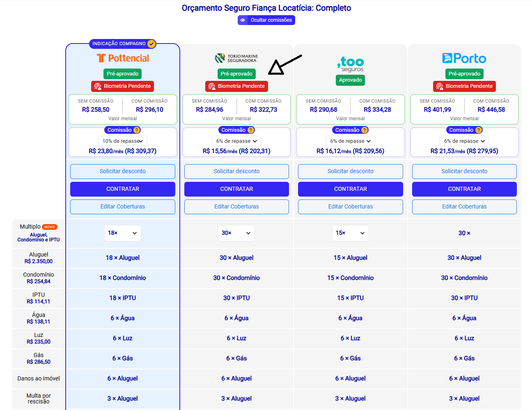This screenshot has width=532, height=410.
Task: Open Pottencial 18× multiplo dropdown
Action: (123, 233)
